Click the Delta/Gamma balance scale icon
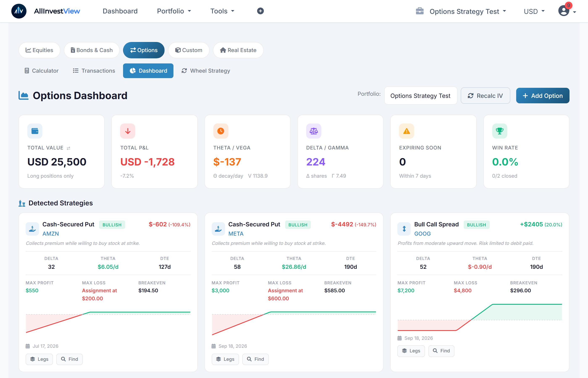The width and height of the screenshot is (588, 378). (313, 131)
